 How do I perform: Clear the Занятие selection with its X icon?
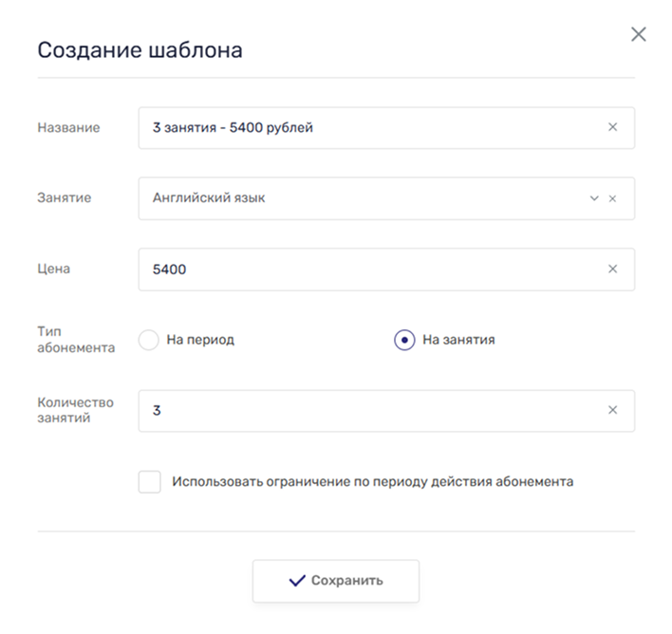(x=612, y=198)
